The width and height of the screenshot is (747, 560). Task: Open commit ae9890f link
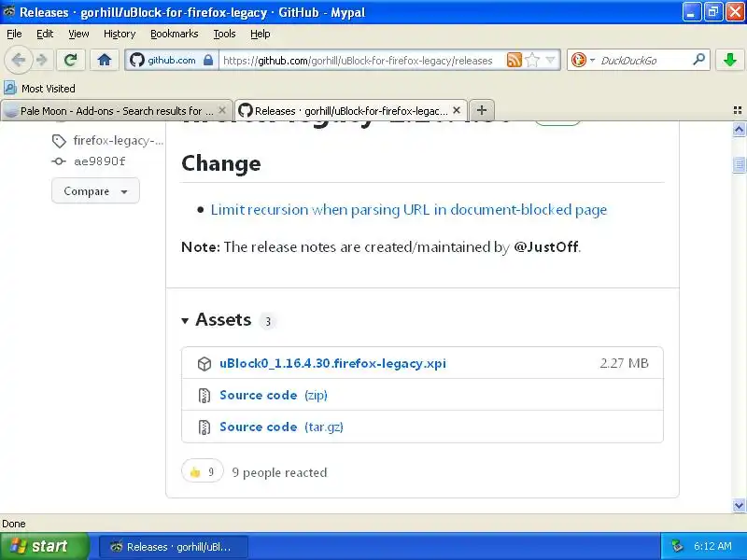[x=100, y=161]
